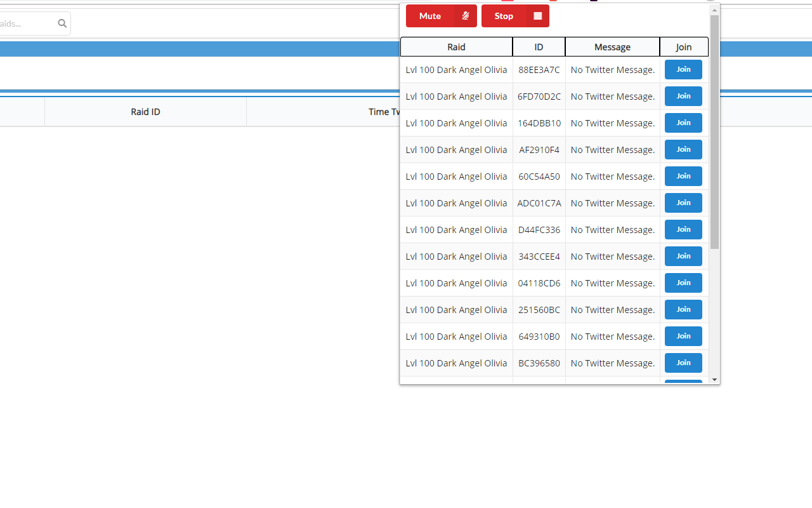
Task: Join raid 04118CD6
Action: tap(683, 283)
